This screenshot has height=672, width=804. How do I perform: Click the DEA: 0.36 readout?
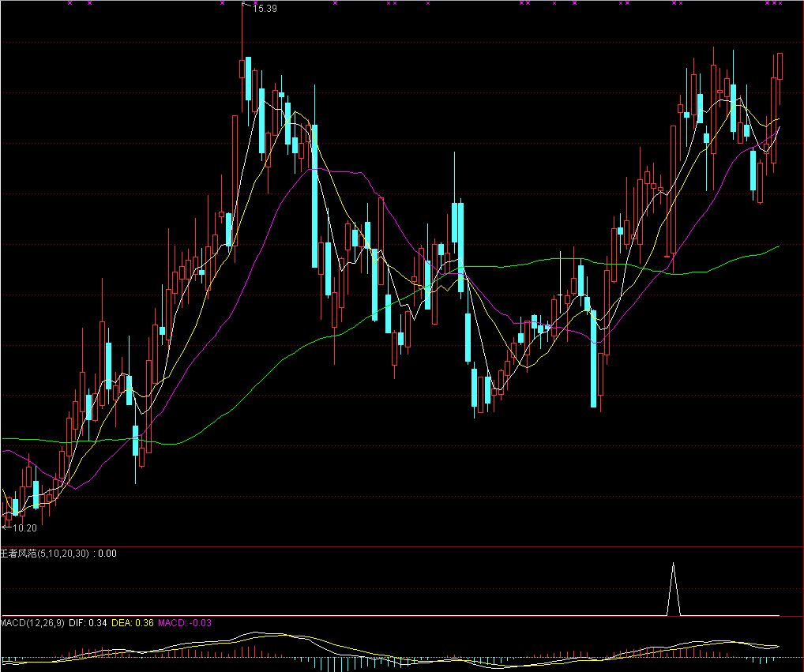point(133,623)
